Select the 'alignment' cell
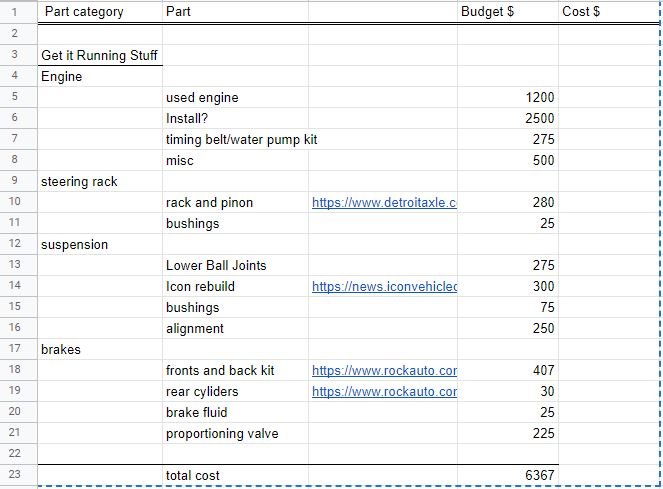 (x=236, y=328)
